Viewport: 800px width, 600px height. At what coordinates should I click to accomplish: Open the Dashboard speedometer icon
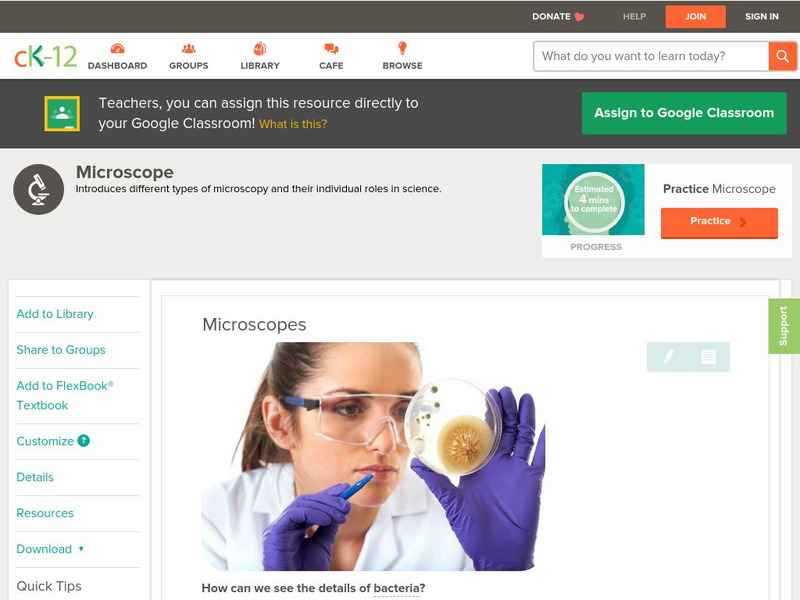click(117, 49)
